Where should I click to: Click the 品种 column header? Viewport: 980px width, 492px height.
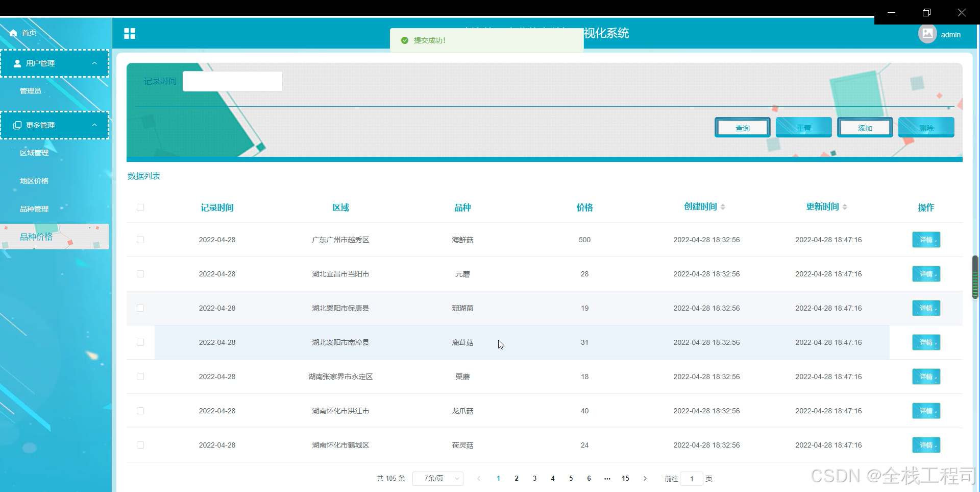tap(463, 207)
